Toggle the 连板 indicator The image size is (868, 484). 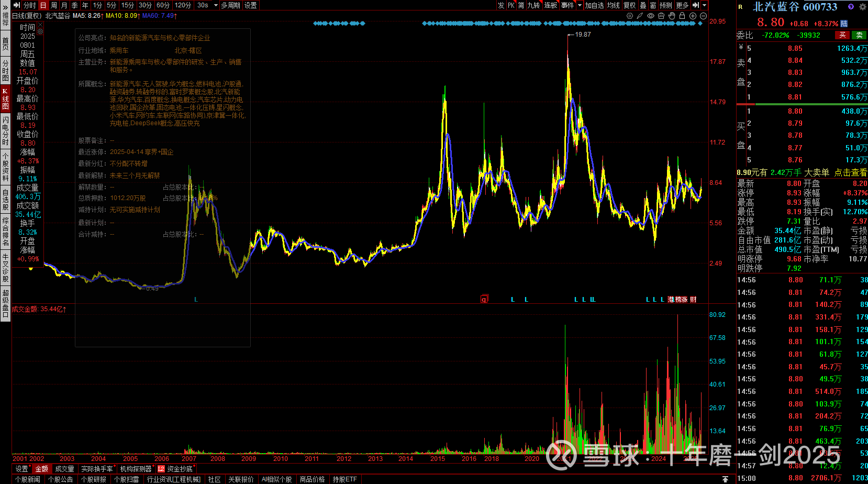pos(551,5)
